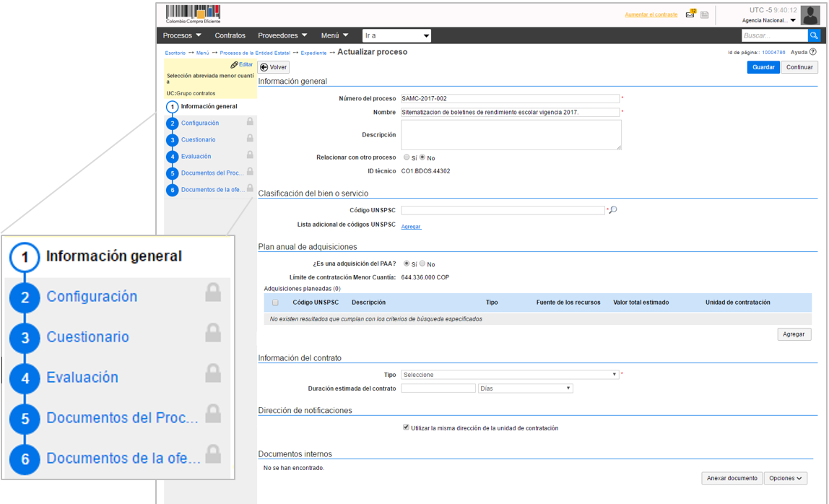829x504 pixels.
Task: Click the Buscar search box
Action: 775,35
